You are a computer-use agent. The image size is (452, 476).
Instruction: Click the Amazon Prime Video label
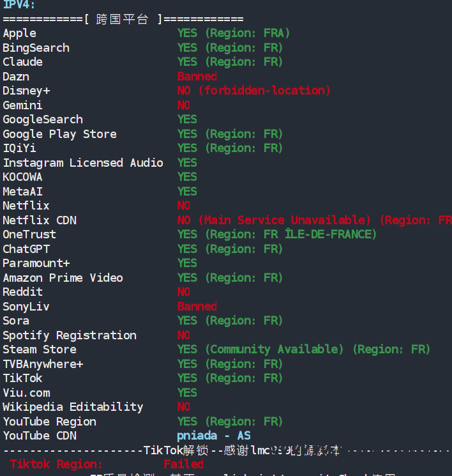click(x=63, y=278)
